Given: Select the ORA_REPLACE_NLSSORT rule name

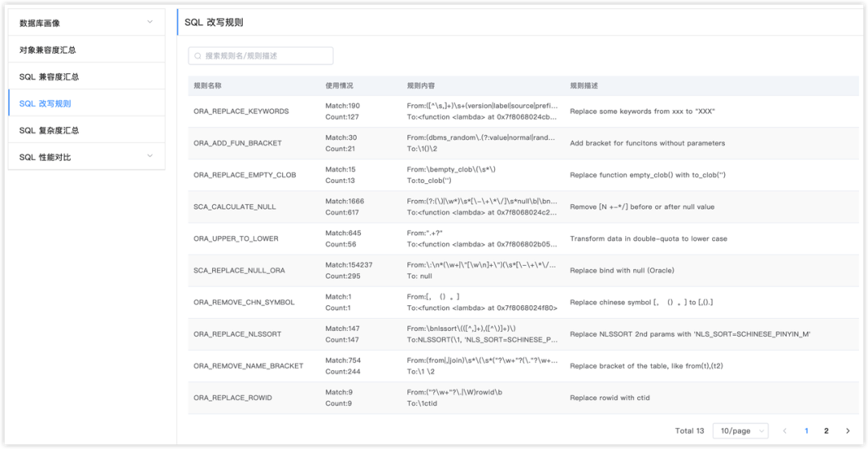Looking at the screenshot, I should [237, 334].
